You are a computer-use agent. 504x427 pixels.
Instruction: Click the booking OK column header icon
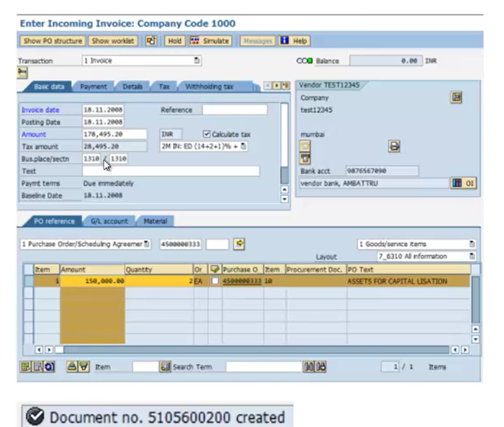tap(215, 269)
